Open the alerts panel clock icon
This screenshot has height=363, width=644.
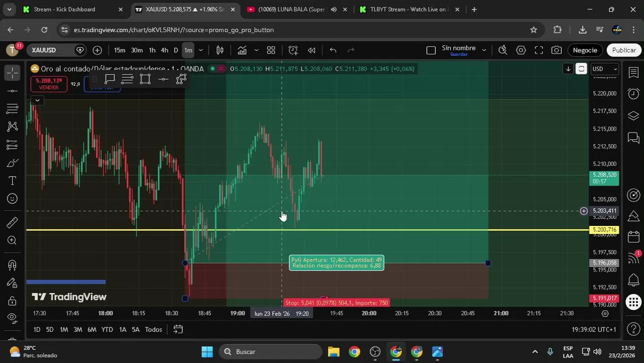tap(633, 94)
